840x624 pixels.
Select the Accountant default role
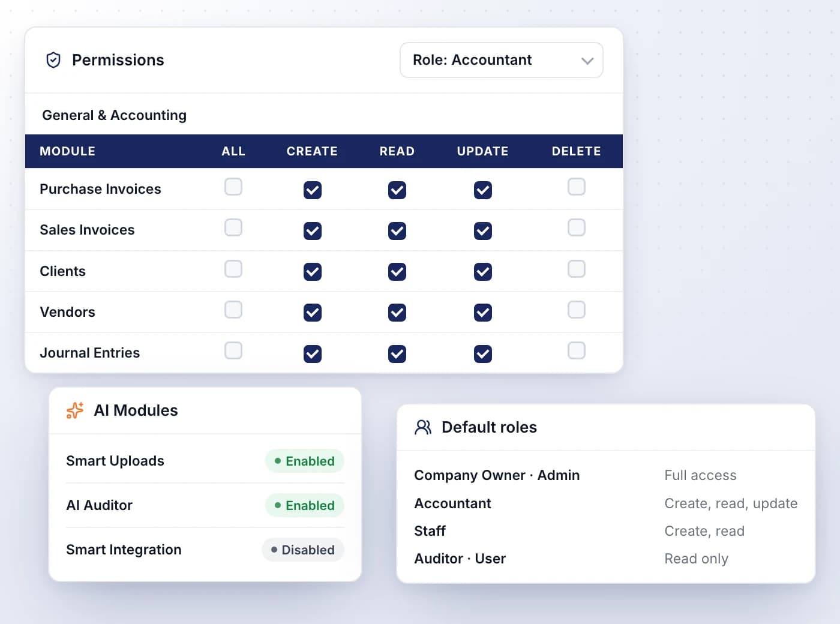[452, 503]
